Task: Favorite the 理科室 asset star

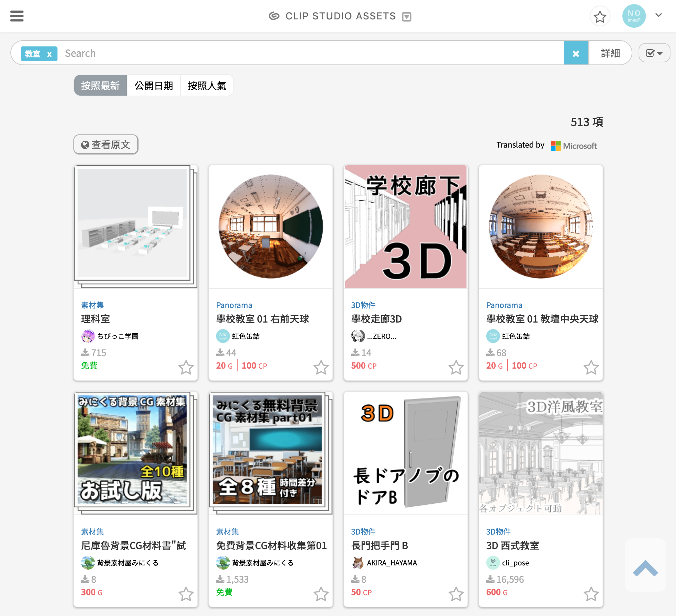Action: click(186, 367)
